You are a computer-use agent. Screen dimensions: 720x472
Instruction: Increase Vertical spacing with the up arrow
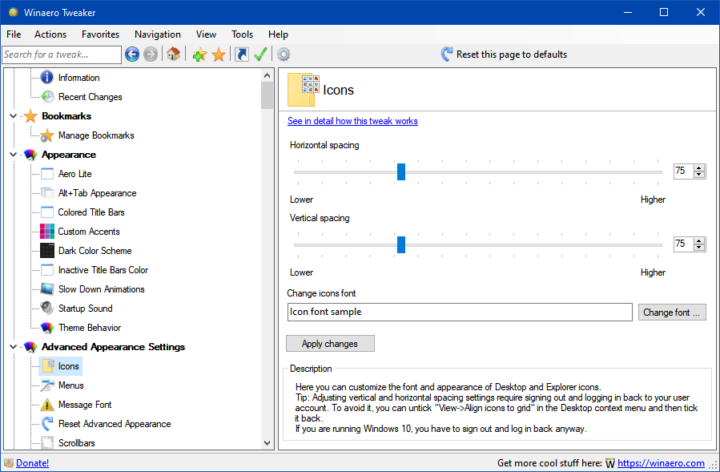tap(699, 241)
